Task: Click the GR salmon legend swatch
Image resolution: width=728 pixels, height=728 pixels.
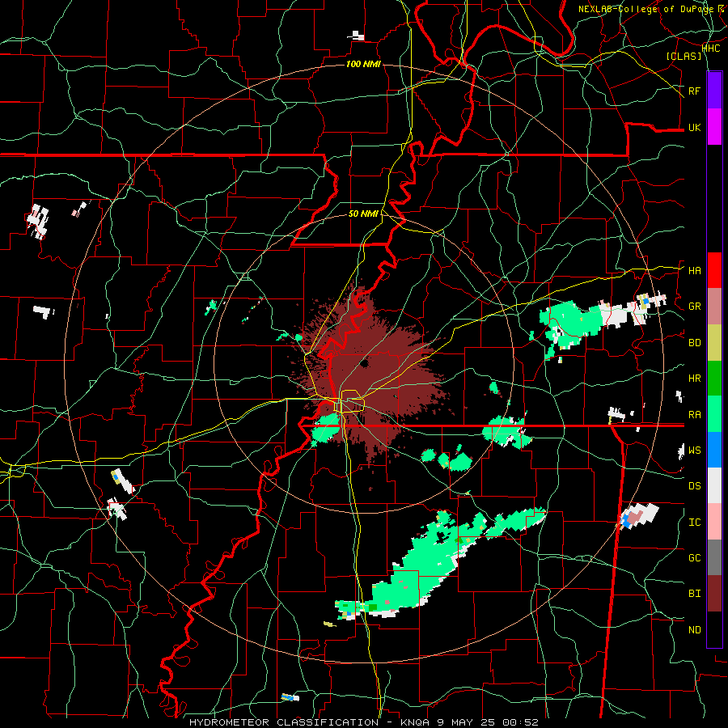Action: point(714,306)
